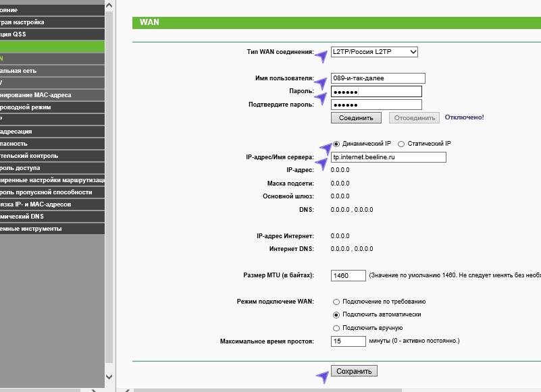Select Подключение по требованию mode
Image resolution: width=541 pixels, height=392 pixels.
(x=336, y=302)
